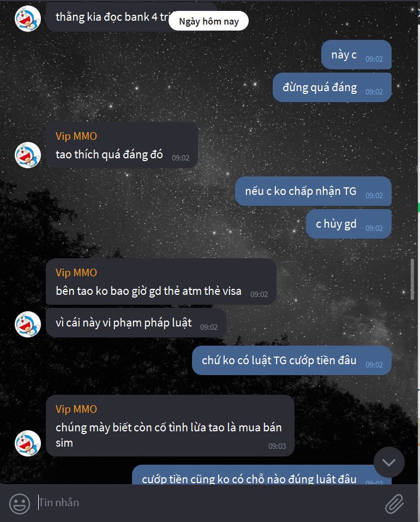Click the scroll-to-bottom chevron button

click(389, 462)
